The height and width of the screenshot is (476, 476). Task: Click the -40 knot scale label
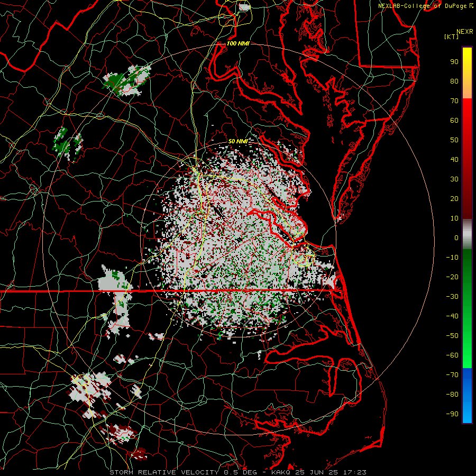point(452,316)
